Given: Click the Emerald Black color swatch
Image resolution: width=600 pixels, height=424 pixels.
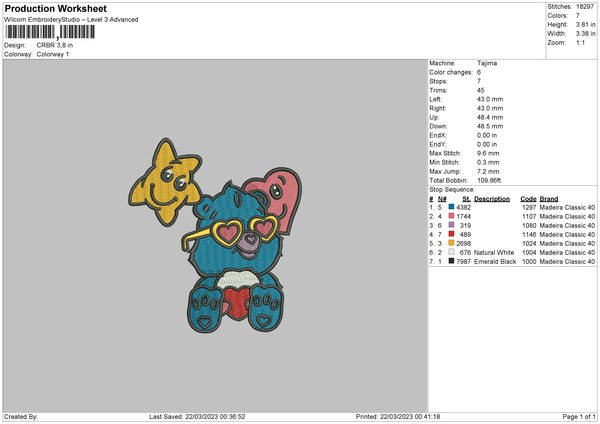Looking at the screenshot, I should [x=451, y=261].
